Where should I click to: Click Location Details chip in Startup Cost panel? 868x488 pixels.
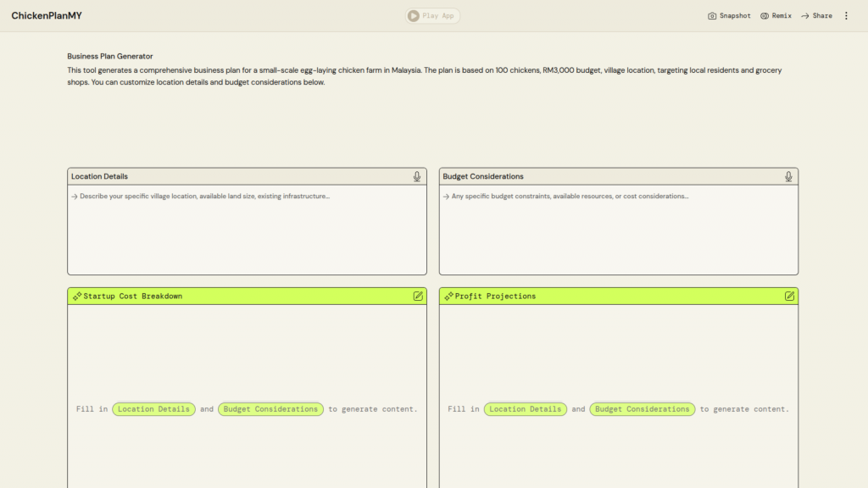(x=153, y=409)
